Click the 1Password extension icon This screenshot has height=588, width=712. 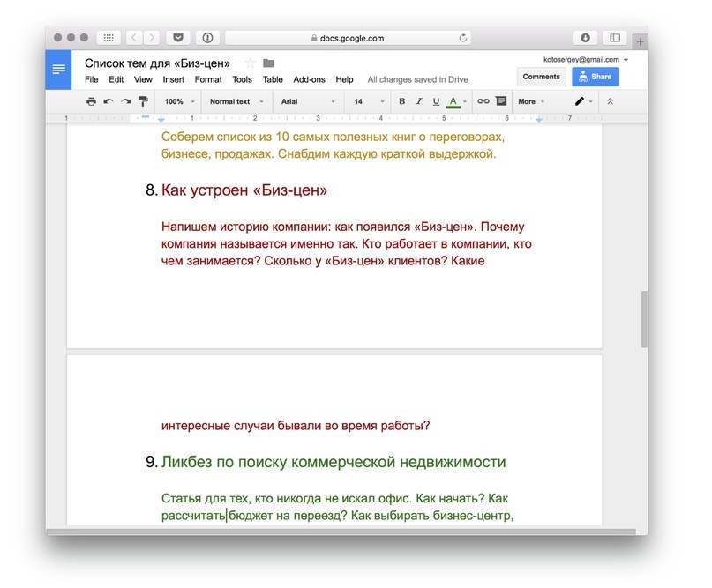(207, 38)
